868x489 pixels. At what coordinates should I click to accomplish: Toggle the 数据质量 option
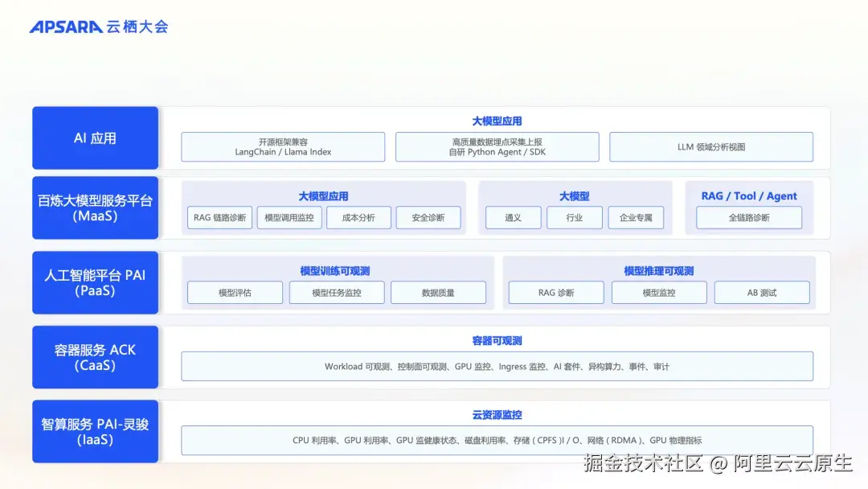point(440,292)
